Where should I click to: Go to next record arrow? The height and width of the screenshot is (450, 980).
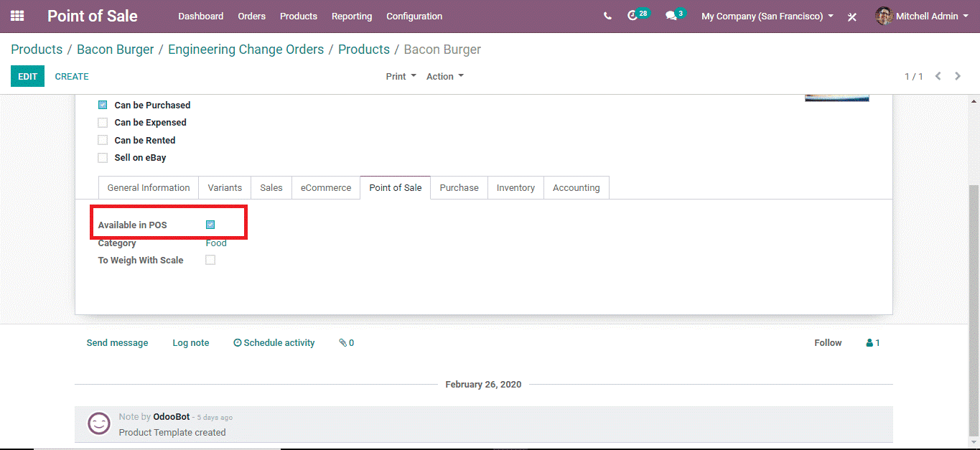click(x=958, y=76)
